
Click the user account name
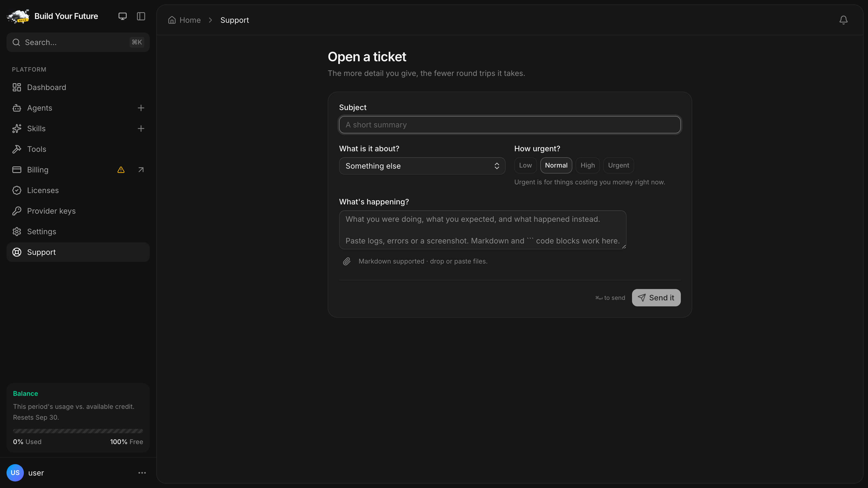tap(36, 473)
